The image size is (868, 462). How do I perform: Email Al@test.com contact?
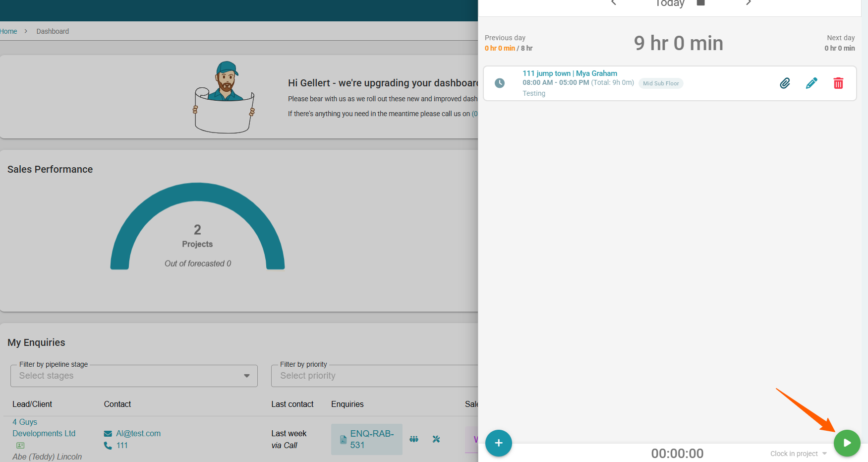coord(138,434)
